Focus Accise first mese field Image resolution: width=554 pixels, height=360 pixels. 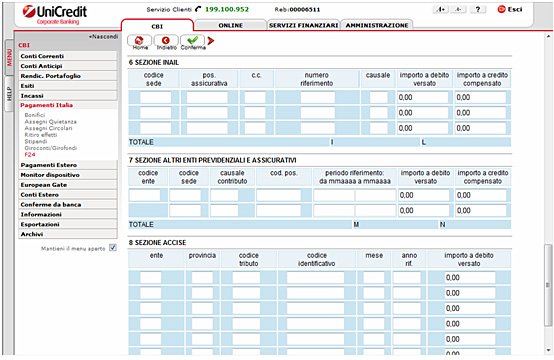[x=374, y=277]
